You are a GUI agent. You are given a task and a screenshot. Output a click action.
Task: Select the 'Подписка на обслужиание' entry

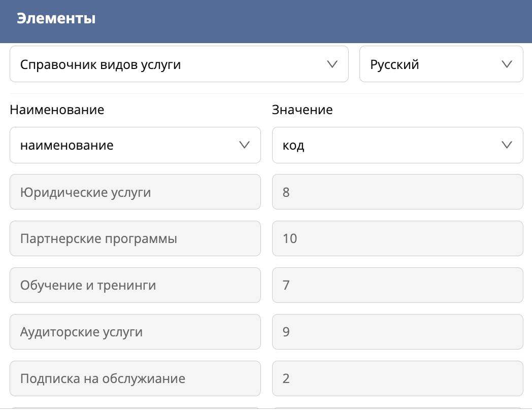pos(135,378)
